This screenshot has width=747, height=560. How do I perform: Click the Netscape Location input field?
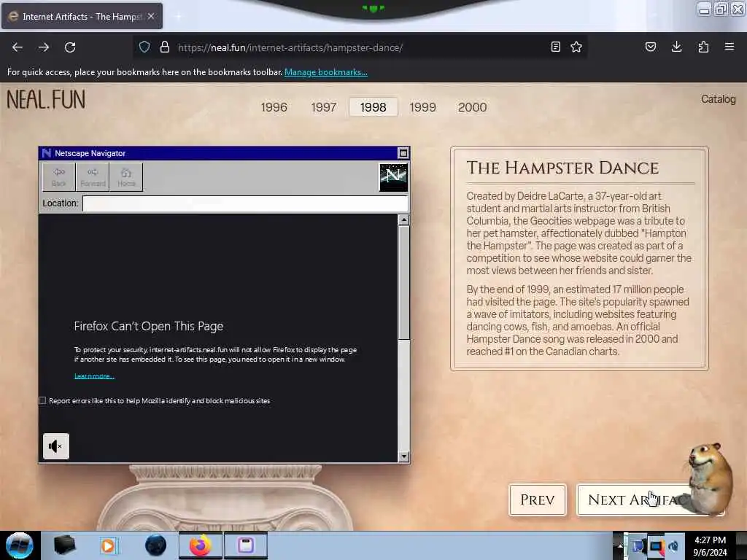245,203
